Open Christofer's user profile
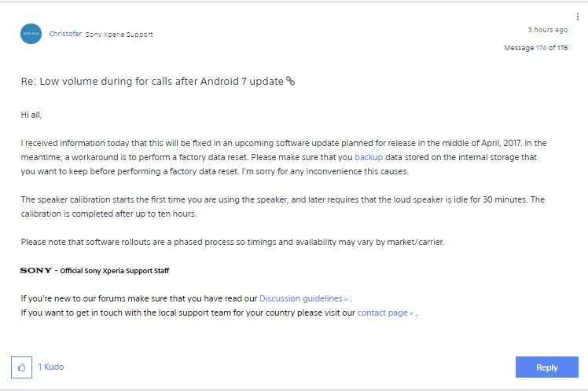 65,34
